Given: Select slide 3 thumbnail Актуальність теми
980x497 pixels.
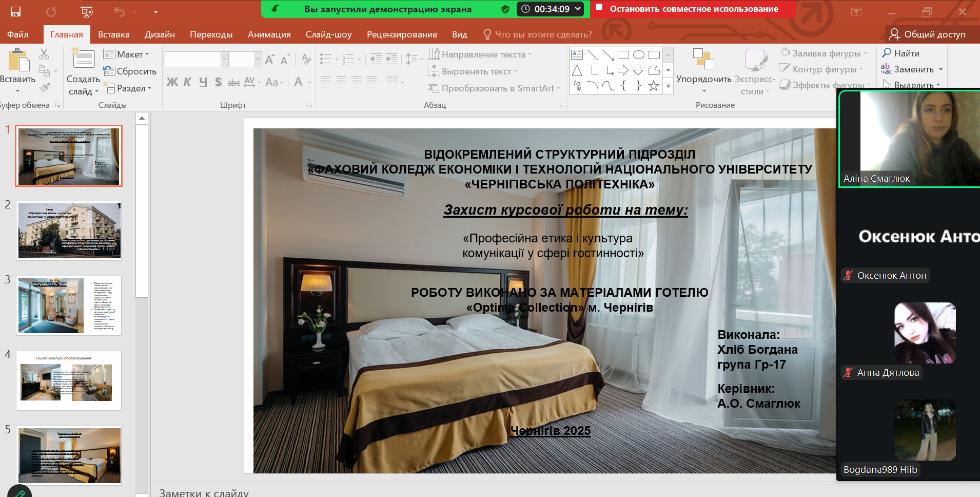Looking at the screenshot, I should tap(69, 305).
